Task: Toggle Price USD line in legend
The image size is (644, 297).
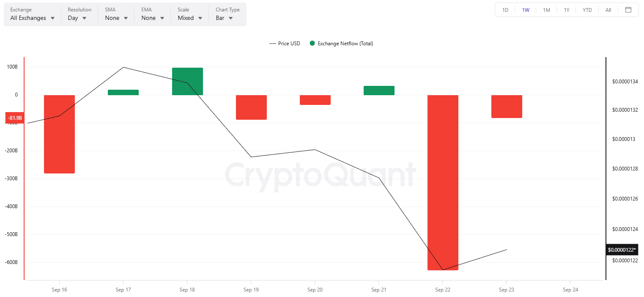Action: (285, 44)
